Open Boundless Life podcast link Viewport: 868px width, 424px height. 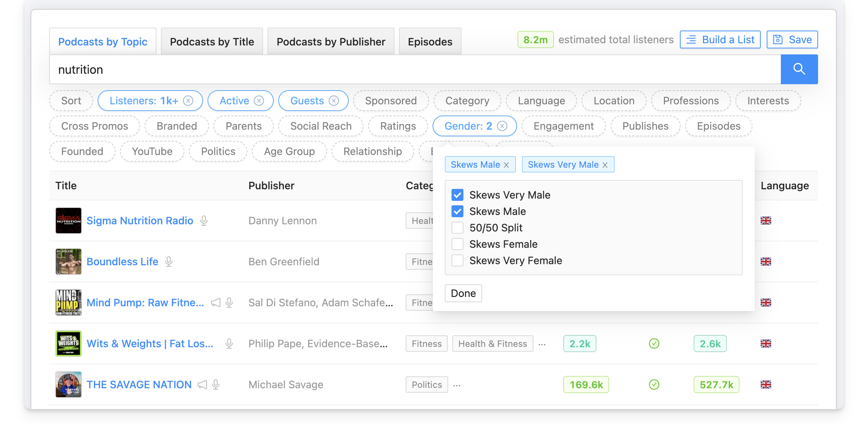123,262
